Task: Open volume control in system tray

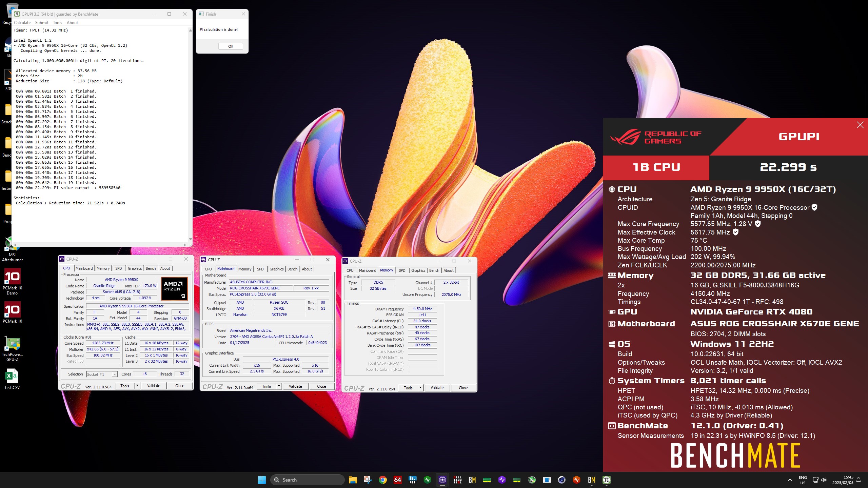Action: [824, 480]
